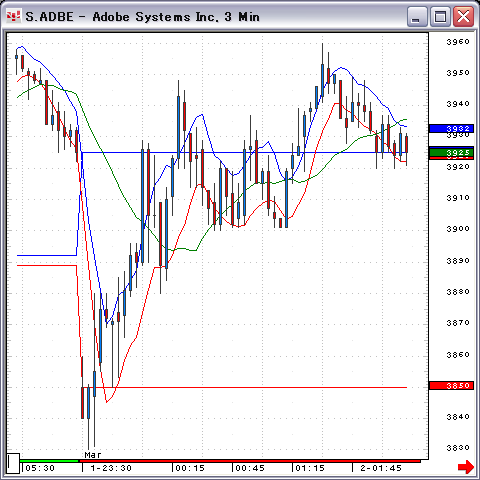Click the 3840 price scale label
Screen dimensions: 480x480
coord(458,417)
